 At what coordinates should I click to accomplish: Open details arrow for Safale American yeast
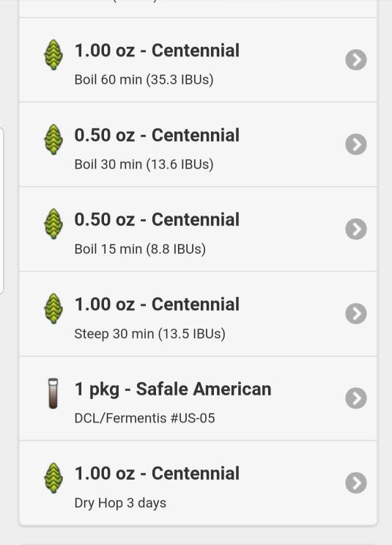click(356, 398)
